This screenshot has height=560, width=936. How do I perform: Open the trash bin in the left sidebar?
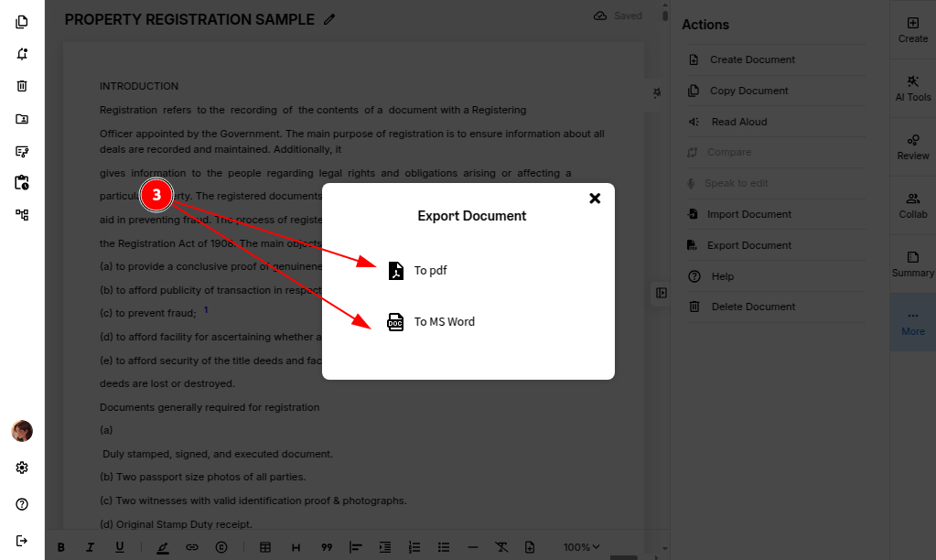coord(22,86)
